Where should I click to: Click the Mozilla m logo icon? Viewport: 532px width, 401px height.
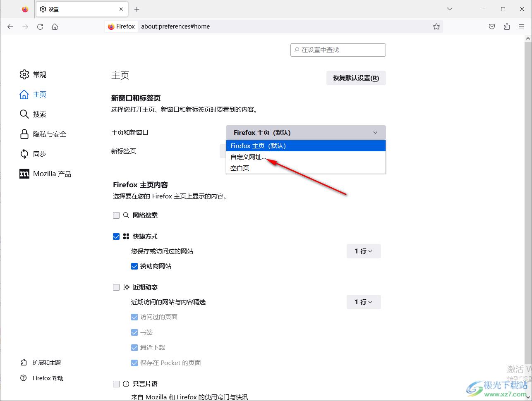24,174
